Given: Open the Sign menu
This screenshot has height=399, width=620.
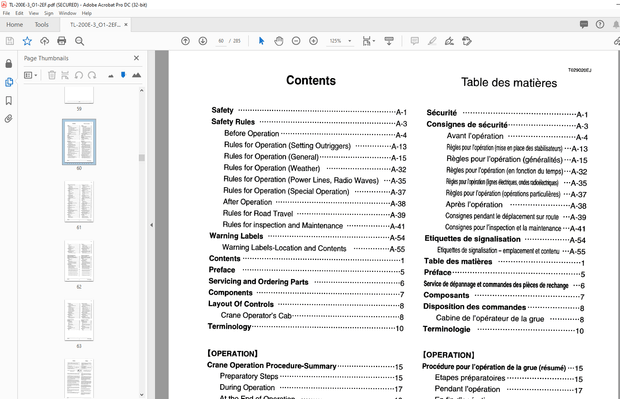Looking at the screenshot, I should click(x=49, y=13).
